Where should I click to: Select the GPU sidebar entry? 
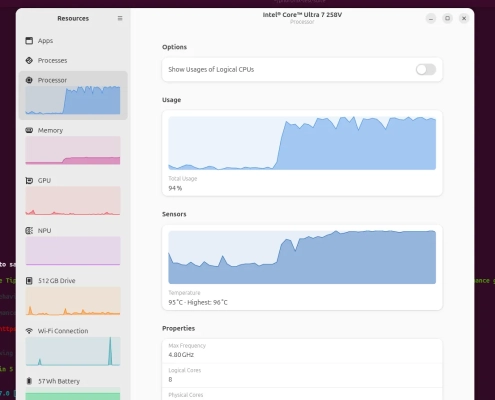tap(73, 196)
